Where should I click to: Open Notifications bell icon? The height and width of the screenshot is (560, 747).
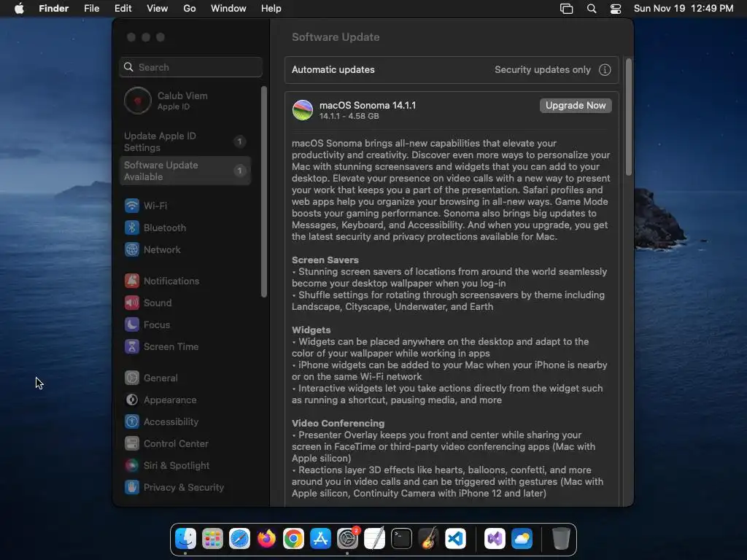click(x=132, y=281)
